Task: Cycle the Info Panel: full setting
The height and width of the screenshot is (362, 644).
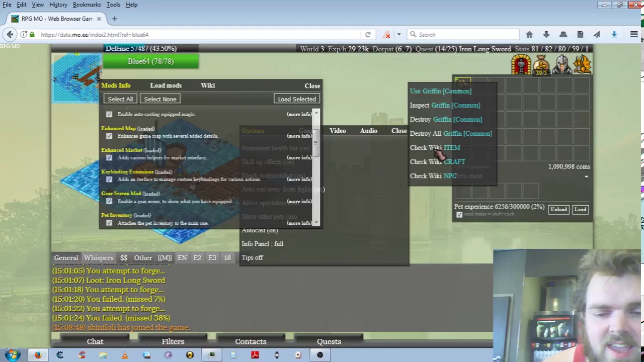Action: [x=262, y=244]
